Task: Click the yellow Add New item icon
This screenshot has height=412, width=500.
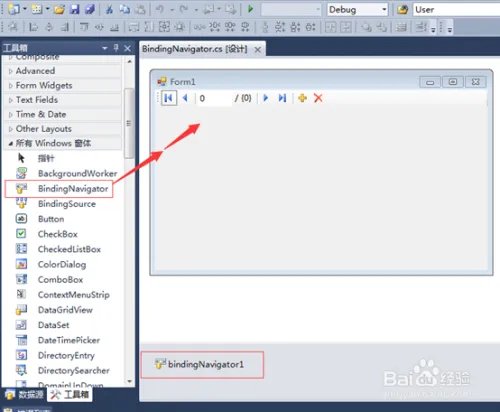Action: pyautogui.click(x=302, y=98)
